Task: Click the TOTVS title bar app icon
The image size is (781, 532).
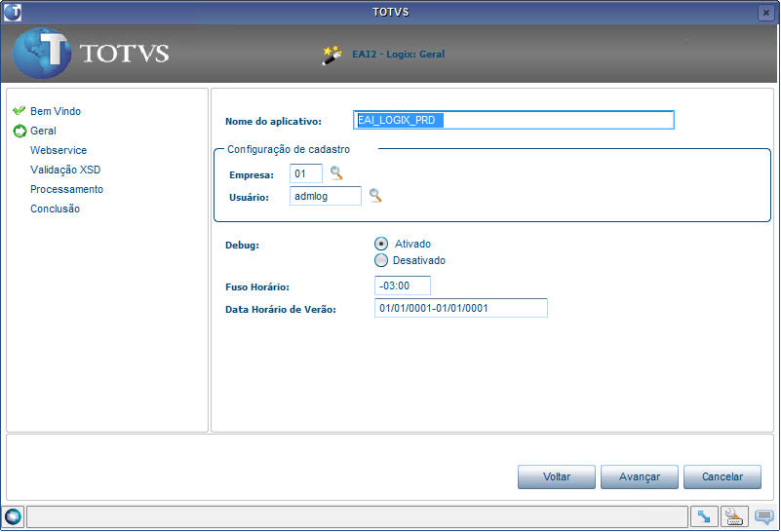Action: (x=13, y=12)
